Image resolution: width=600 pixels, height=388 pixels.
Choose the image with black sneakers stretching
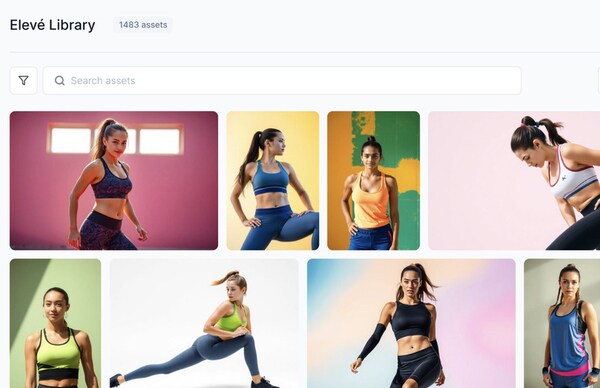point(204,323)
